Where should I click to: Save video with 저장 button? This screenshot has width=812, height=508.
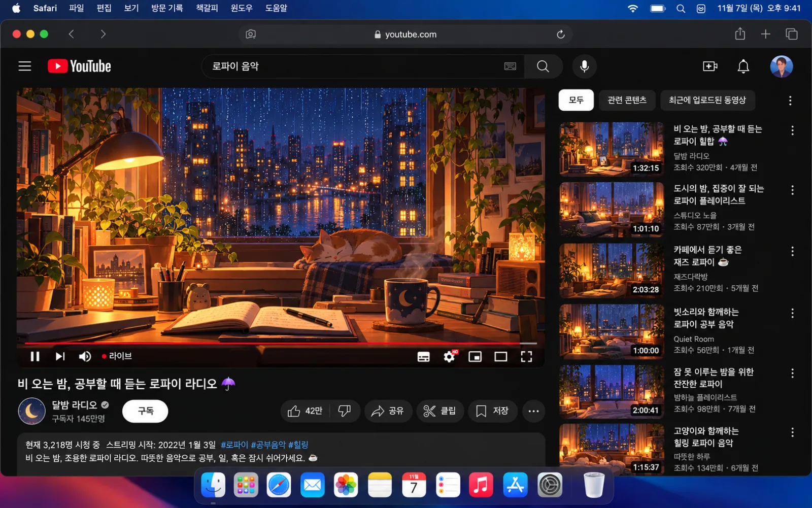pos(492,411)
